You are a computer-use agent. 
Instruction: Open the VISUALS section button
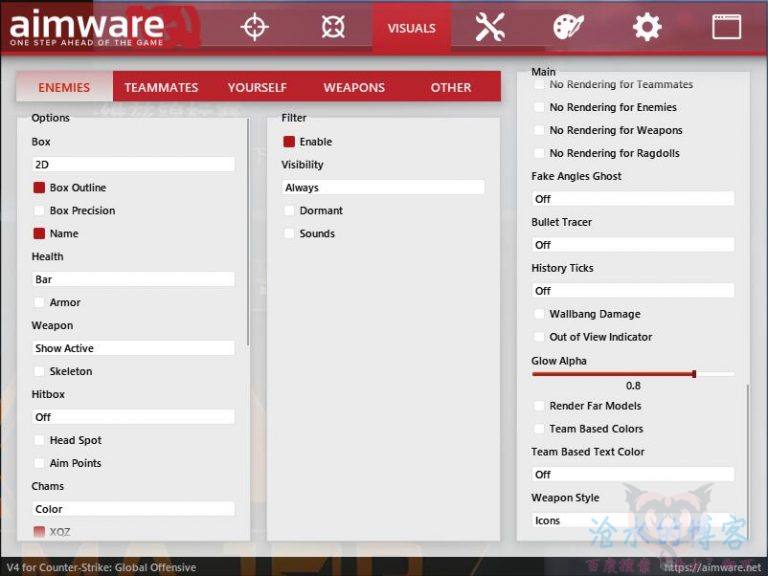pyautogui.click(x=411, y=28)
